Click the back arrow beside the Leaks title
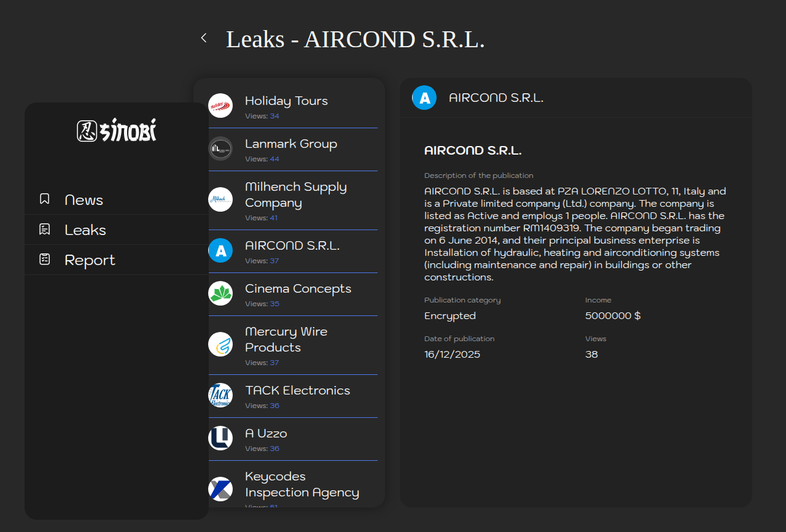The height and width of the screenshot is (532, 786). pyautogui.click(x=204, y=38)
